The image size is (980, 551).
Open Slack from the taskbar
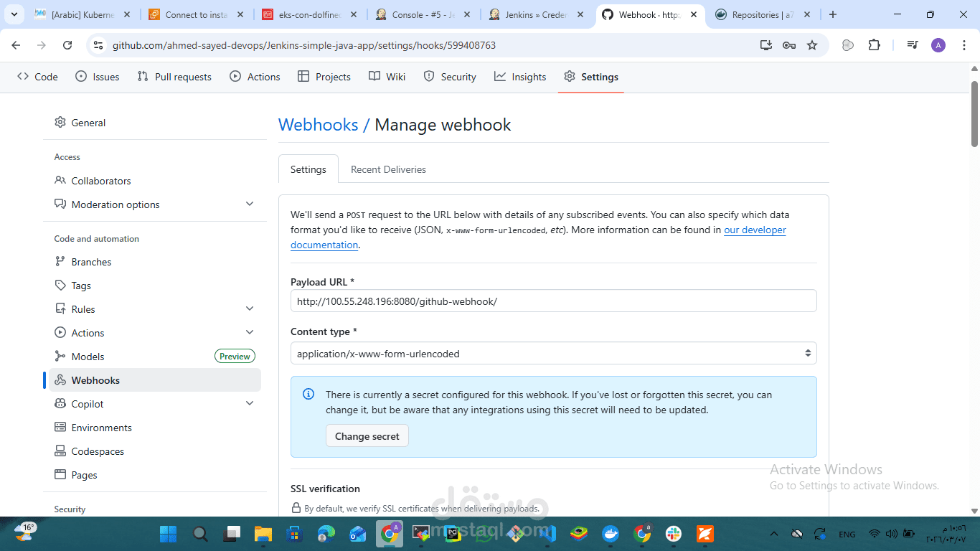coord(673,534)
